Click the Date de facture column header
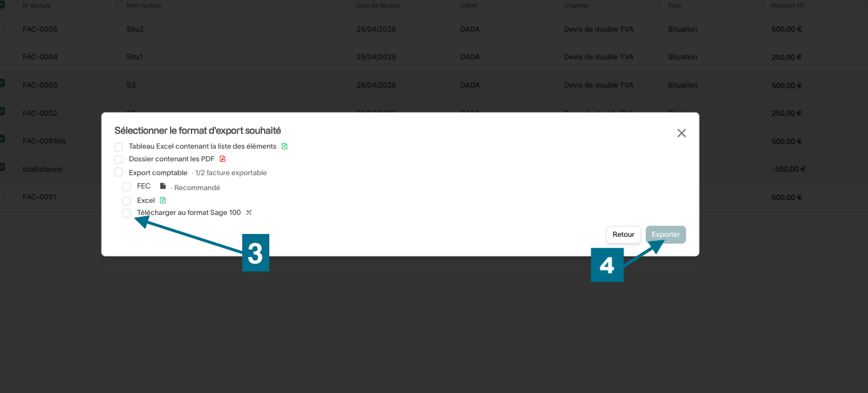 (x=378, y=5)
